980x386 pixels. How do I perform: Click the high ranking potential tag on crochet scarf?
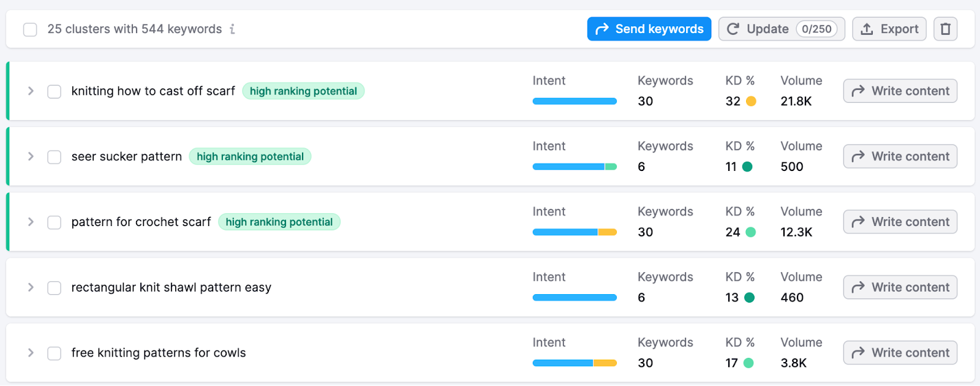point(279,222)
